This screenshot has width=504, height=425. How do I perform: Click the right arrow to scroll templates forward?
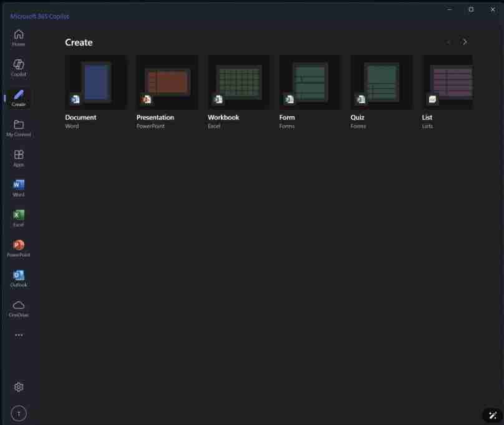(464, 41)
